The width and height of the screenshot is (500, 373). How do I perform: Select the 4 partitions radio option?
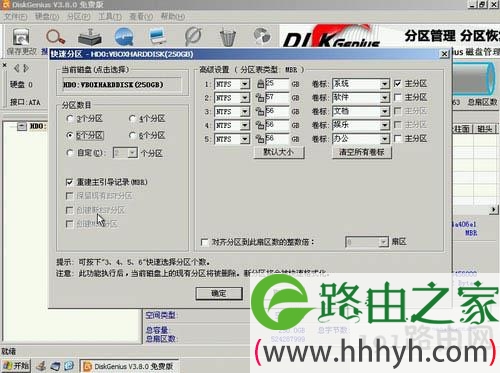133,118
